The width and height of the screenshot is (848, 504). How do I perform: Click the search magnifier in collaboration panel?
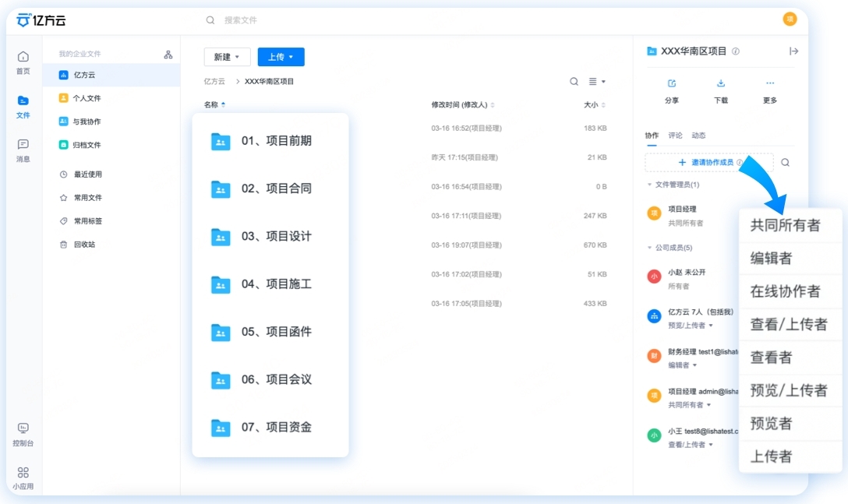785,162
